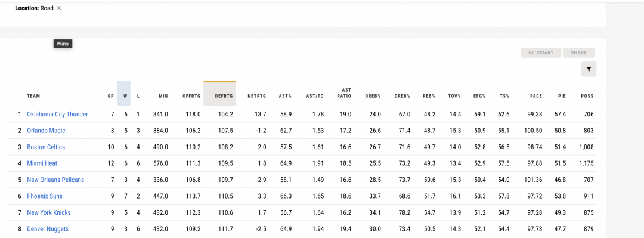
Task: Sort table by PACE column
Action: tap(536, 96)
